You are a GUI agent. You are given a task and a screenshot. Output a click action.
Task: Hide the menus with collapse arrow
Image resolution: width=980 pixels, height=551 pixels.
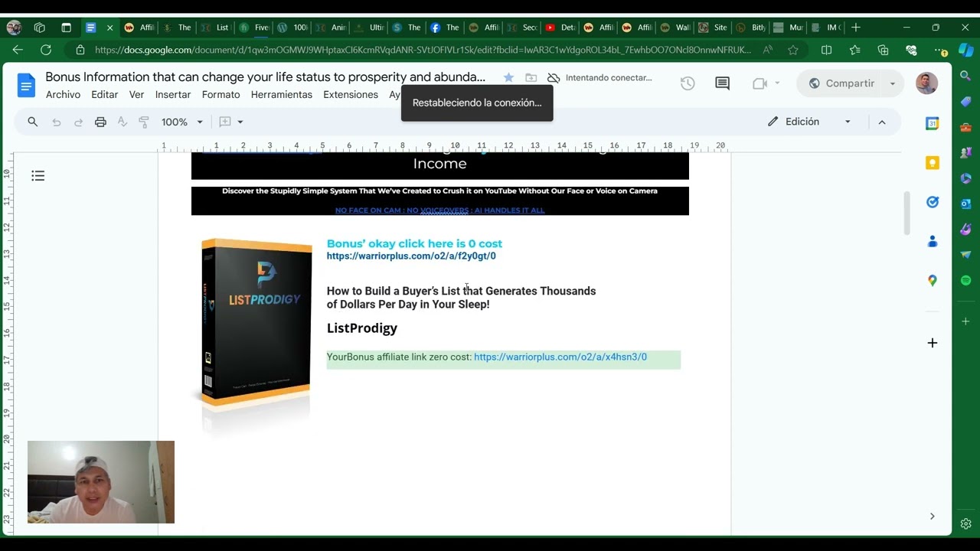[882, 122]
